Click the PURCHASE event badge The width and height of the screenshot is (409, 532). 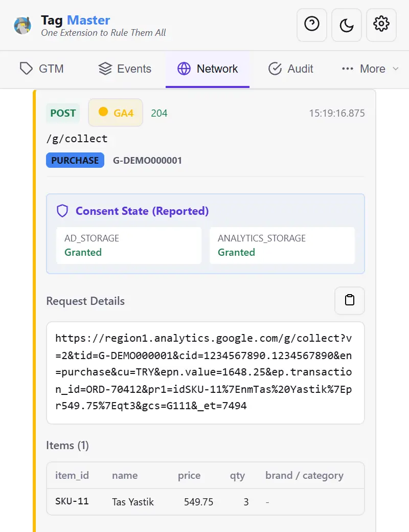(x=75, y=160)
